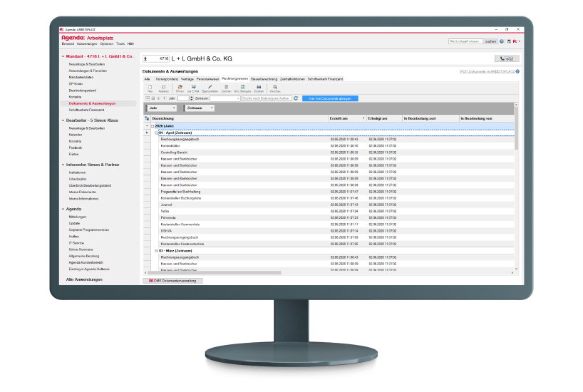
Task: Collapse the 2020 (Jahr) tree group
Action: coord(153,125)
